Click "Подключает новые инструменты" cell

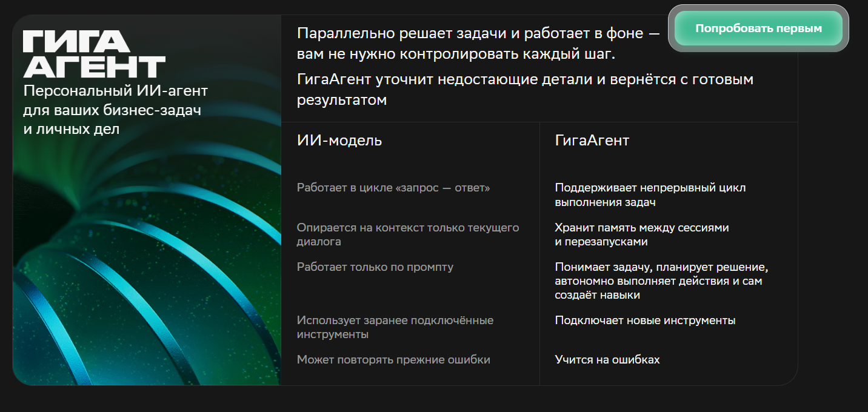coord(645,321)
